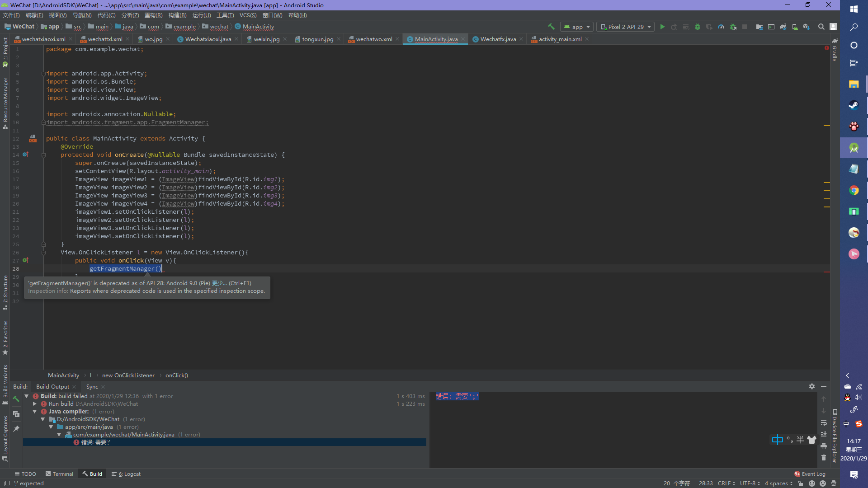
Task: Open Chrome from the Windows taskbar
Action: coord(854,190)
